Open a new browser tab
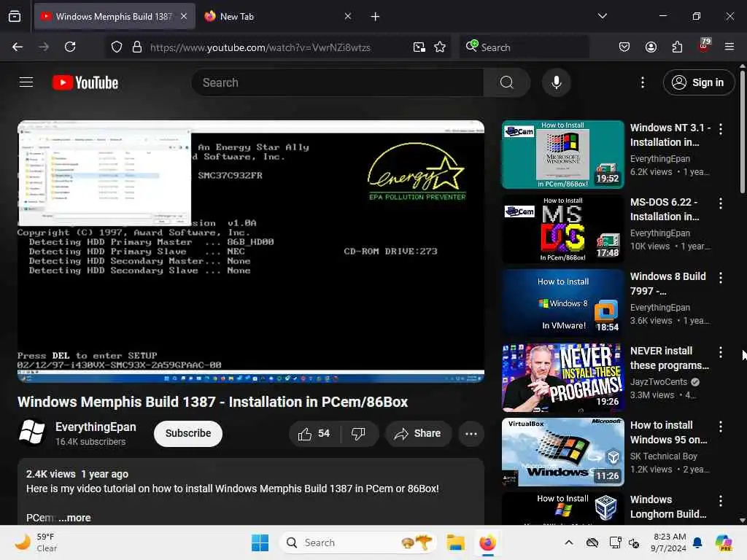 pyautogui.click(x=375, y=17)
